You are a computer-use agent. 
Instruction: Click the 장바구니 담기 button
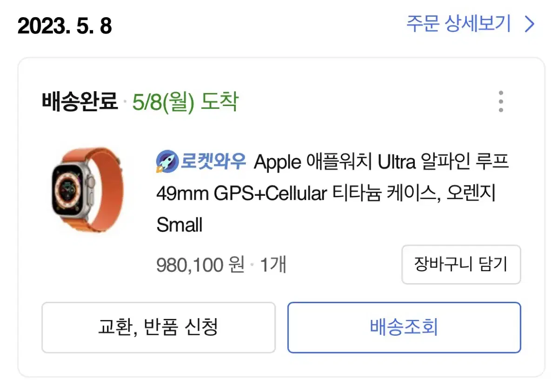pos(461,265)
